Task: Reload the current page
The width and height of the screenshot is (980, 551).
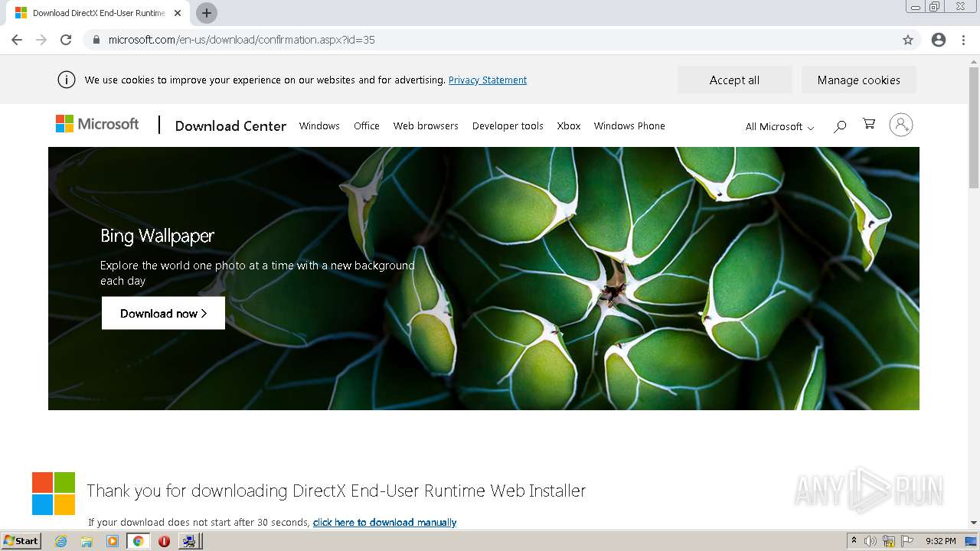Action: pos(66,40)
